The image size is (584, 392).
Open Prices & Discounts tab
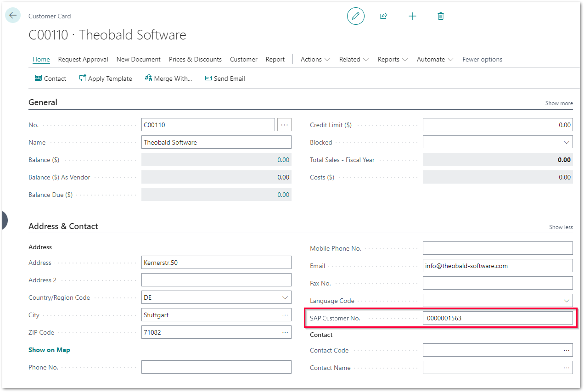tap(195, 59)
